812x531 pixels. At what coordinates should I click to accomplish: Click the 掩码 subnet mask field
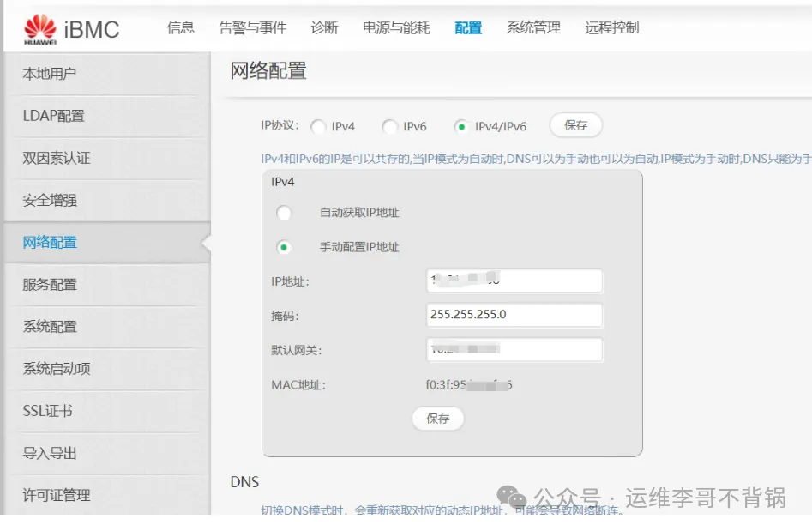pyautogui.click(x=514, y=315)
